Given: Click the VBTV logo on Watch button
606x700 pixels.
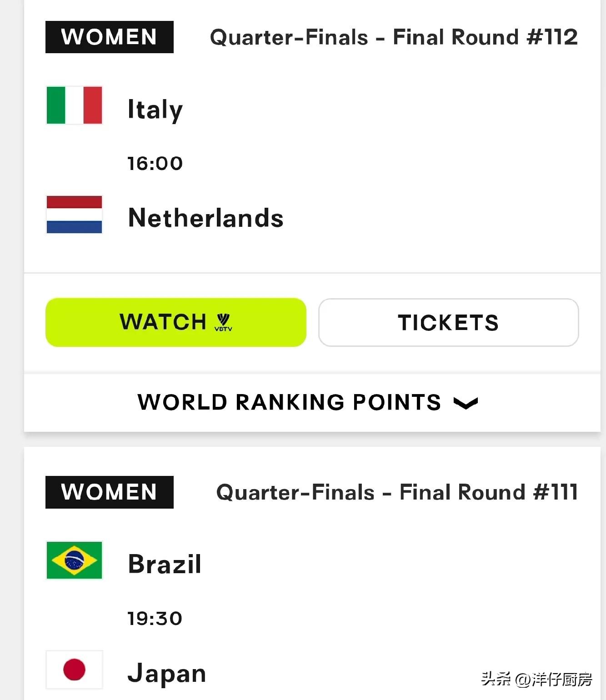Looking at the screenshot, I should point(223,322).
